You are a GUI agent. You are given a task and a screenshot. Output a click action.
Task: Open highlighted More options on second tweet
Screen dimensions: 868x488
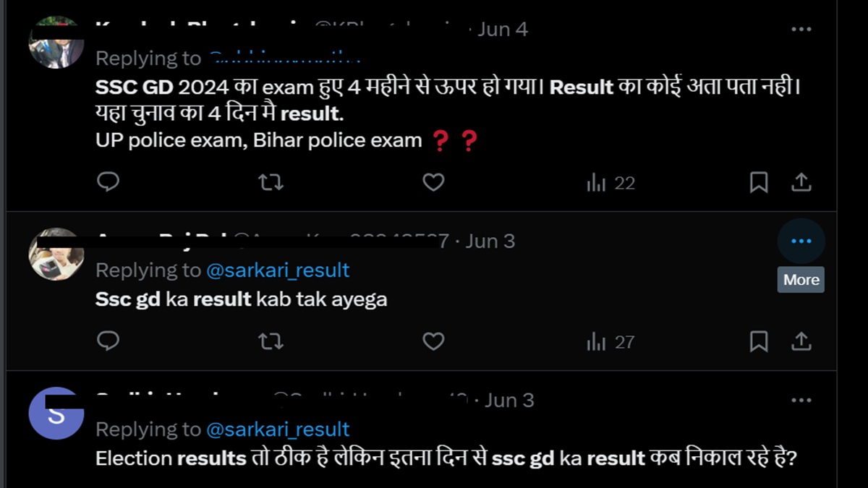point(801,241)
